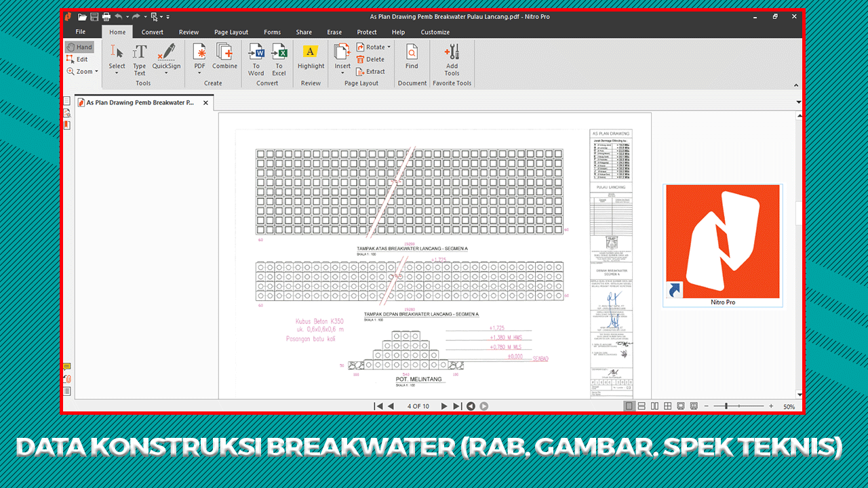868x488 pixels.
Task: Open the File menu
Action: point(81,32)
